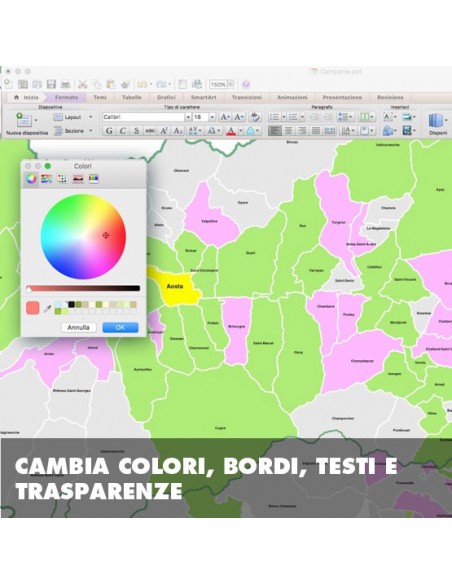Switch to the Tabelle tab
Image resolution: width=452 pixels, height=584 pixels.
[131, 97]
